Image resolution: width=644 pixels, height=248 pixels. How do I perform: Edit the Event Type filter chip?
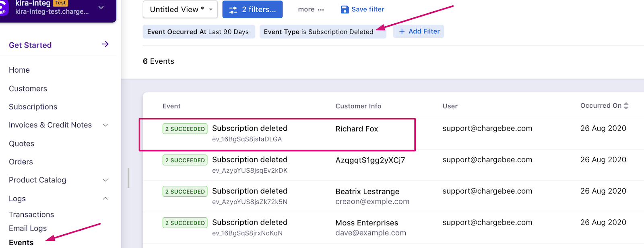[x=323, y=32]
